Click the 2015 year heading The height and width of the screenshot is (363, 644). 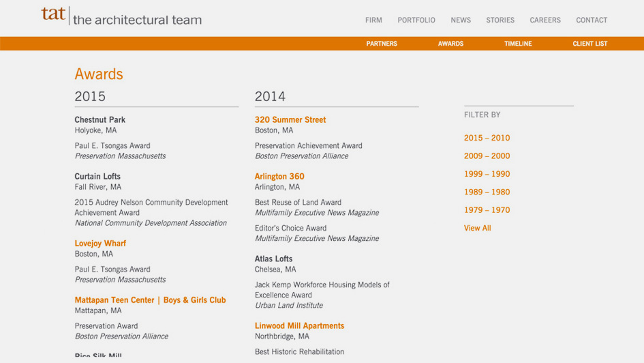coord(90,96)
